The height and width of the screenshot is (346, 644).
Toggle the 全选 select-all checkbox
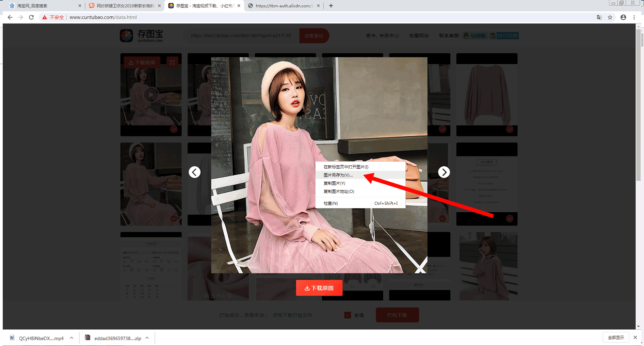click(348, 315)
